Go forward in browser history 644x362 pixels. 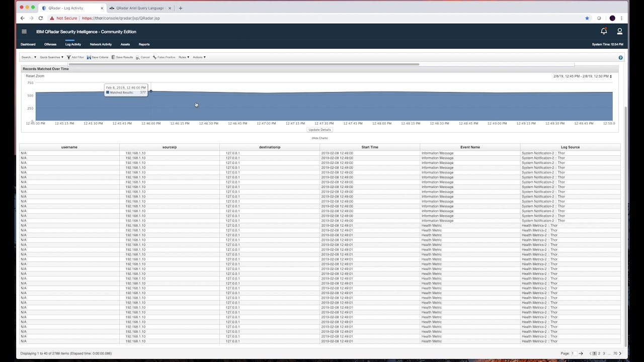tap(31, 18)
